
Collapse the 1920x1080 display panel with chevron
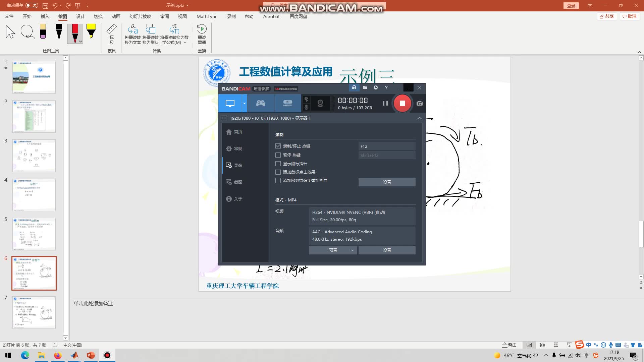coord(420,118)
